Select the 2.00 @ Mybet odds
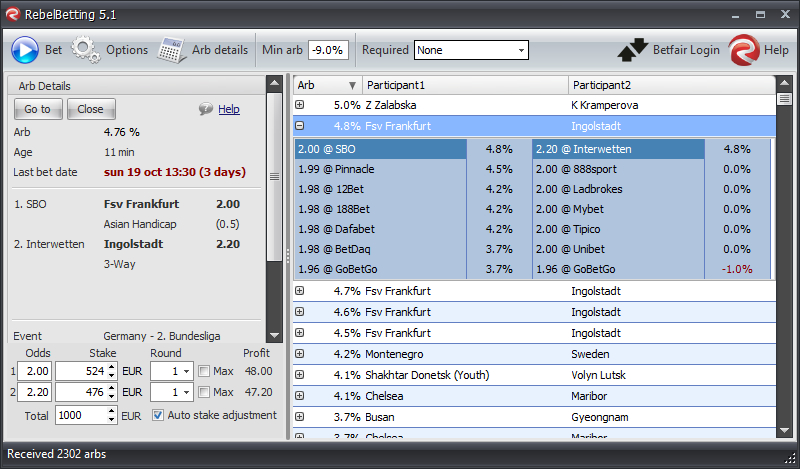 [x=619, y=209]
